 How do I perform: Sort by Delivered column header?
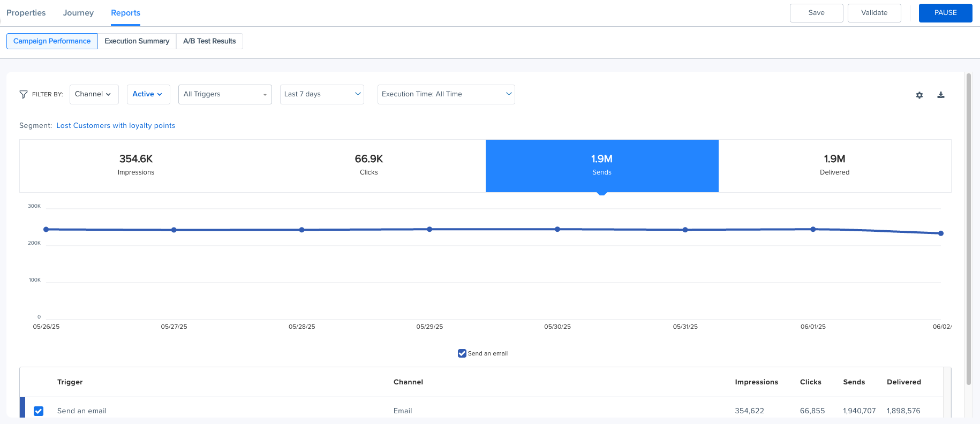pos(904,382)
